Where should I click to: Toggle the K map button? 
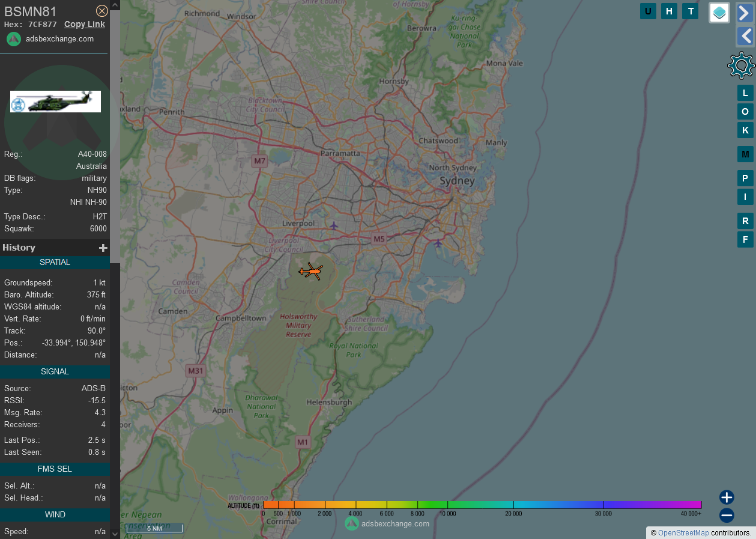tap(745, 130)
